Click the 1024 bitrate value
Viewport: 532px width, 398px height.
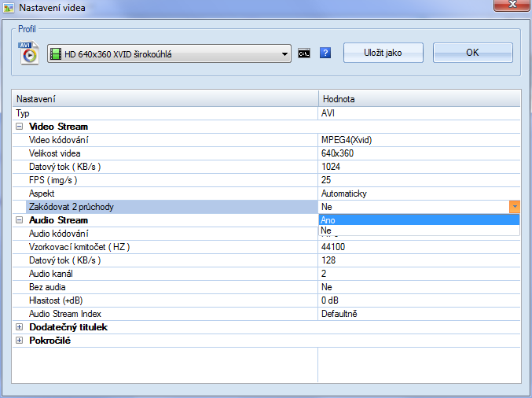(419, 167)
